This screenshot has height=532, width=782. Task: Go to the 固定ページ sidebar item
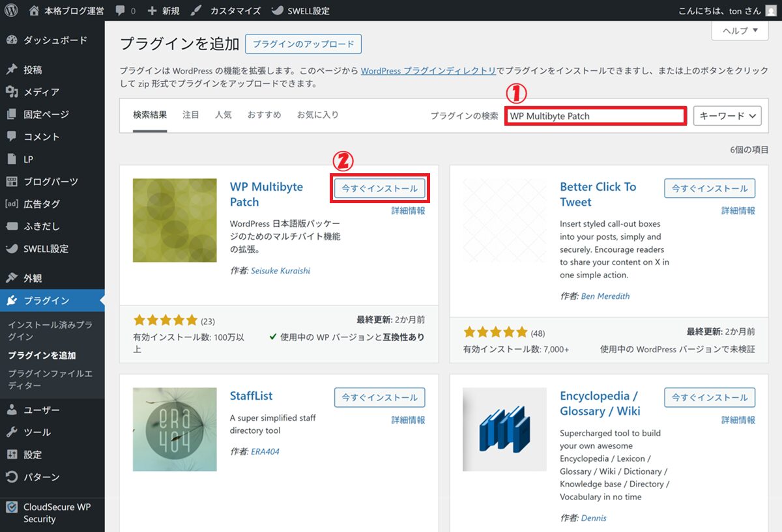point(46,115)
